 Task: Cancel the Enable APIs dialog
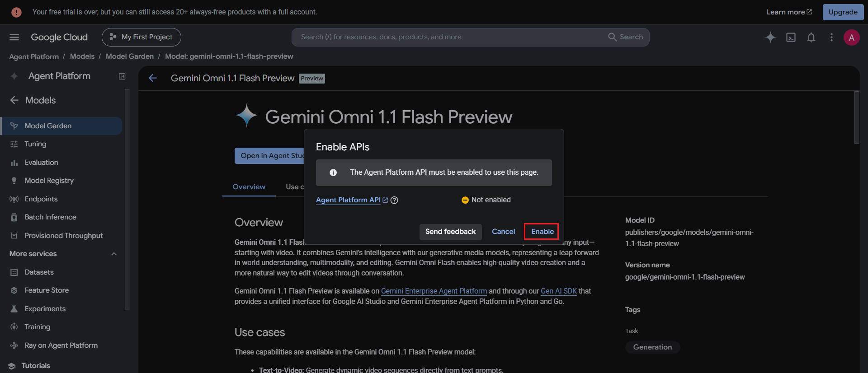pyautogui.click(x=503, y=232)
